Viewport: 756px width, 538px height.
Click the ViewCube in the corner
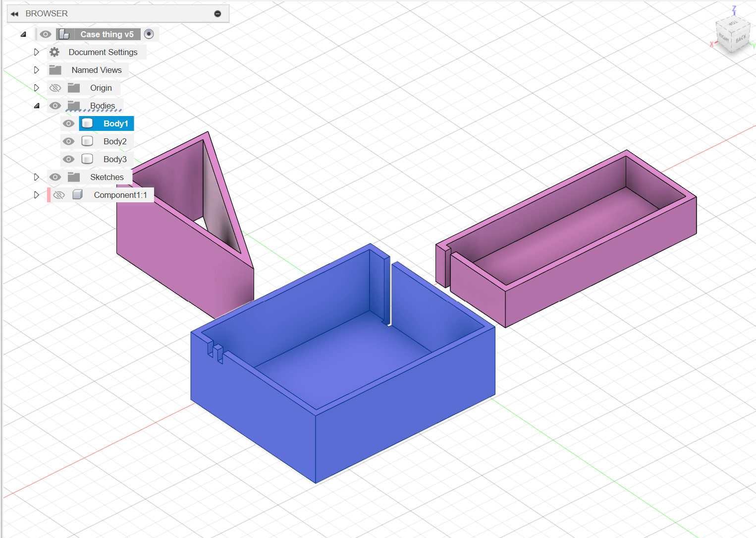(x=733, y=35)
